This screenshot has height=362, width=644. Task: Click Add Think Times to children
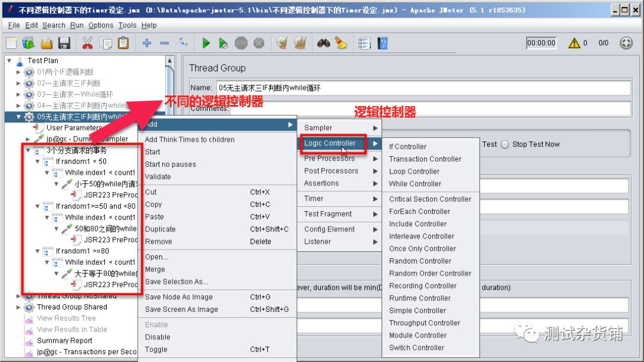click(217, 140)
